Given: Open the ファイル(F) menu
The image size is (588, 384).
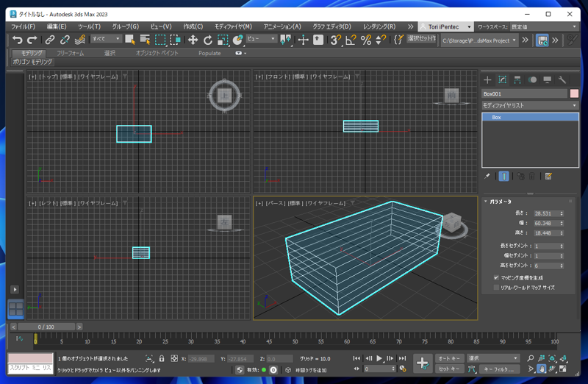Looking at the screenshot, I should 23,26.
